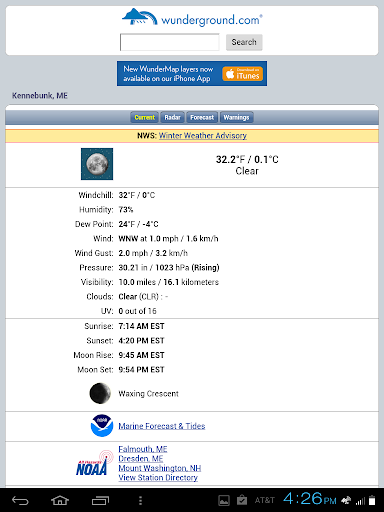Open Marine Forecast & Tides link

click(x=162, y=426)
